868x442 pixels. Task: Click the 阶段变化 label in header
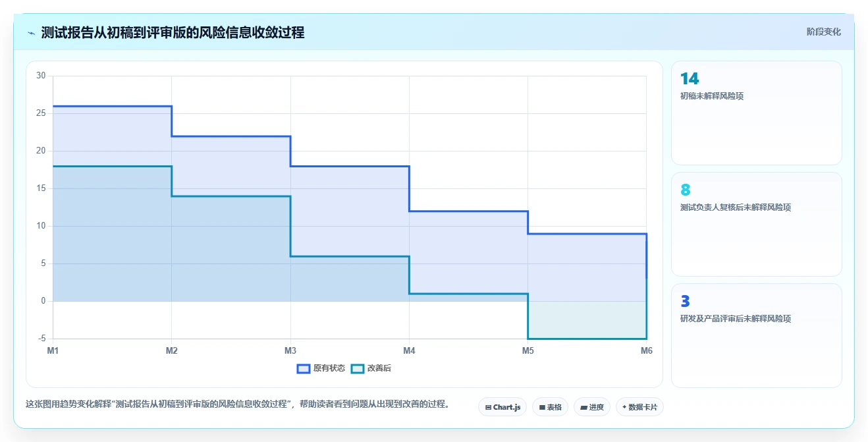pos(823,32)
